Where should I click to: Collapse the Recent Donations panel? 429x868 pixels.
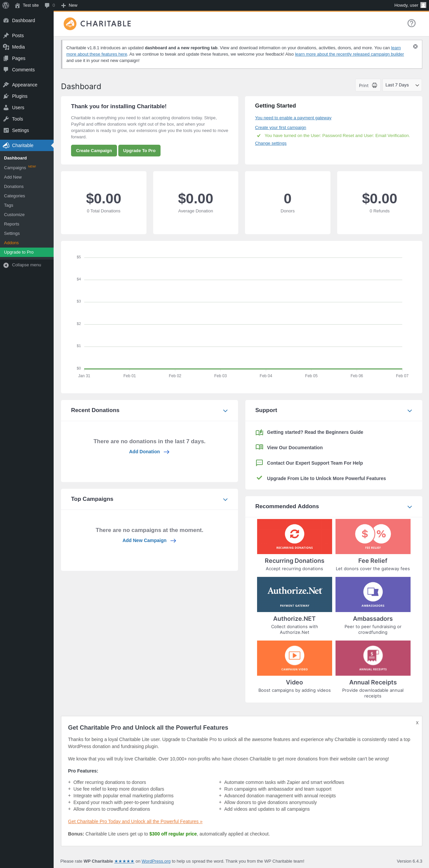[x=225, y=411]
